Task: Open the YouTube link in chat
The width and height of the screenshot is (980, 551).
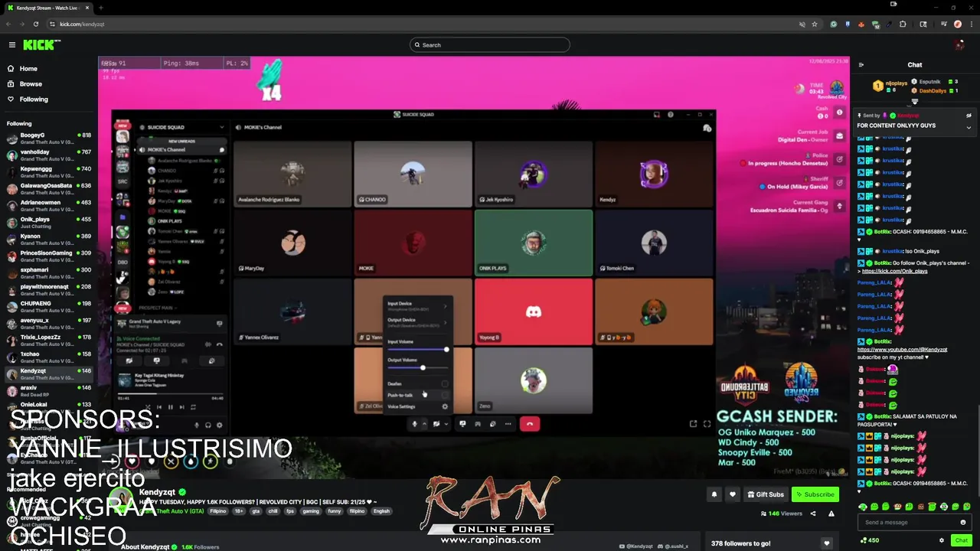Action: pos(902,350)
